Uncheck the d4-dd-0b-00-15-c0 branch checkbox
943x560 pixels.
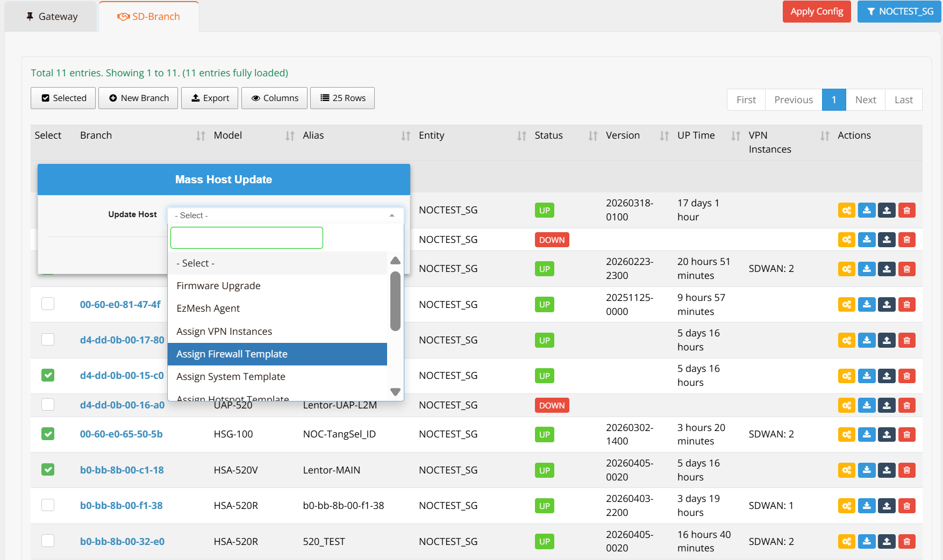[x=48, y=375]
